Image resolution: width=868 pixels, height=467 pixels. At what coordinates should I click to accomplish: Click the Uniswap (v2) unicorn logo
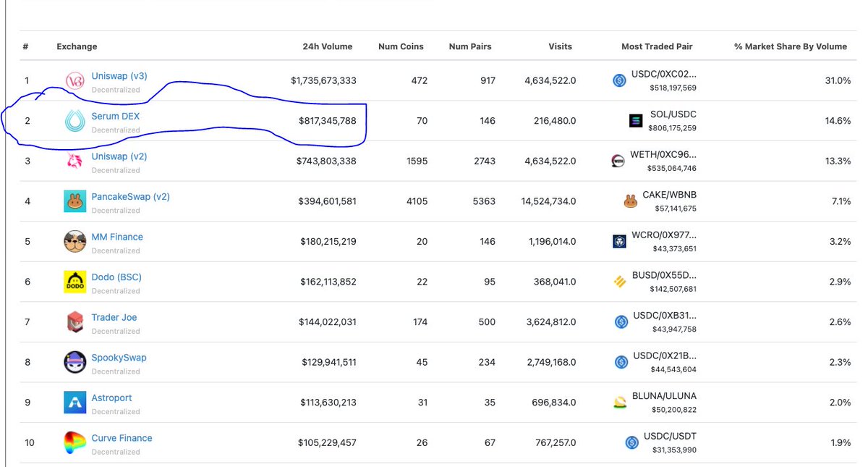75,161
